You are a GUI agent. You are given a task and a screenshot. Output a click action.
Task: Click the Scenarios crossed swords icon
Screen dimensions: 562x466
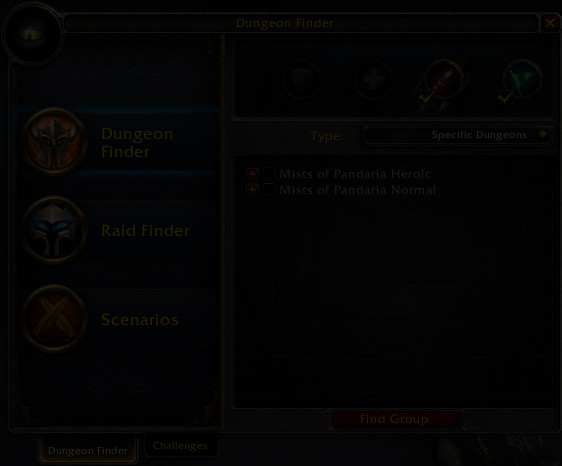55,319
